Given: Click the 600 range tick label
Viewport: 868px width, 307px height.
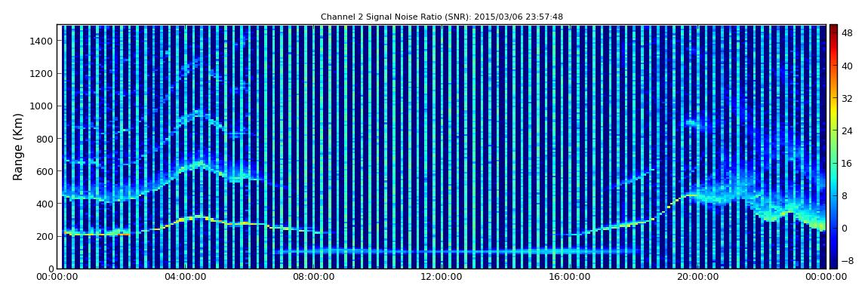Looking at the screenshot, I should pos(45,171).
